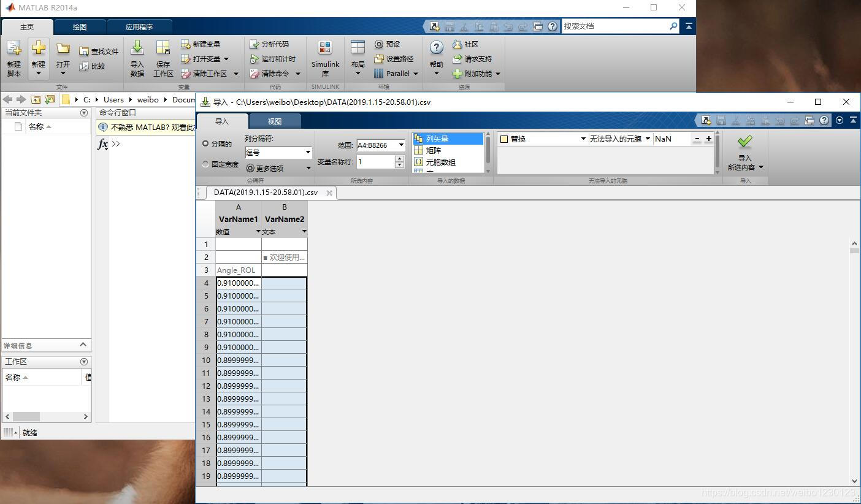Open the 文本 type dropdown for column B

[x=304, y=231]
